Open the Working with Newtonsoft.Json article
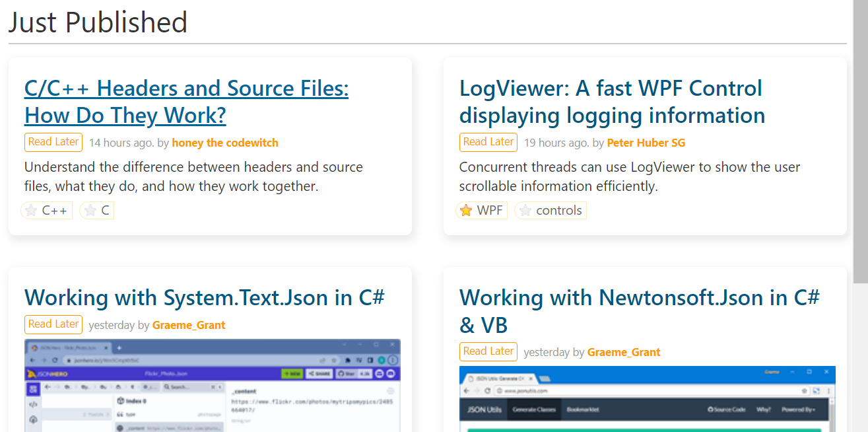 click(x=640, y=311)
